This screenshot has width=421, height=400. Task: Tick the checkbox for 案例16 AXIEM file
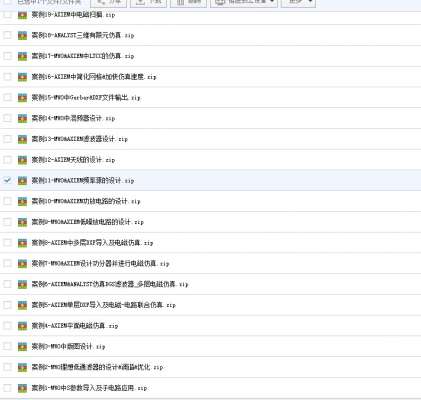(7, 76)
